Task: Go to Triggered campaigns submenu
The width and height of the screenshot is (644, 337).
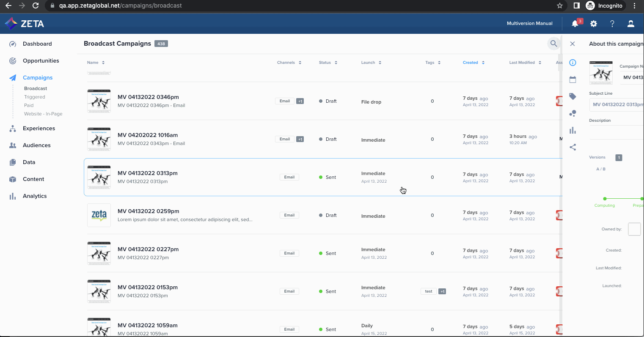Action: tap(35, 97)
